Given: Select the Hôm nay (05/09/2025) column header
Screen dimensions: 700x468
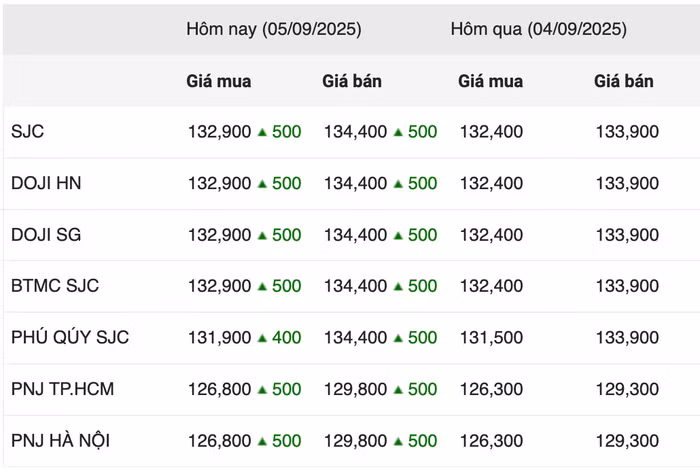Looking at the screenshot, I should [273, 29].
